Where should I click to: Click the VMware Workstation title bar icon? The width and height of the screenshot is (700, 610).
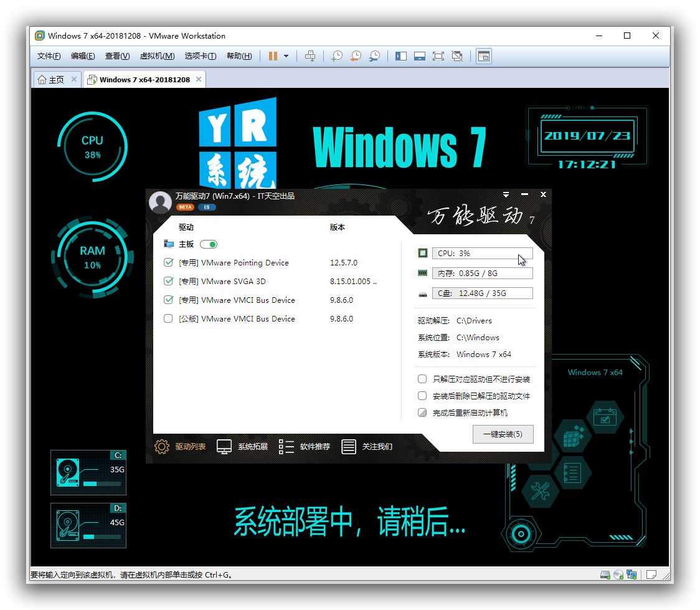click(40, 36)
